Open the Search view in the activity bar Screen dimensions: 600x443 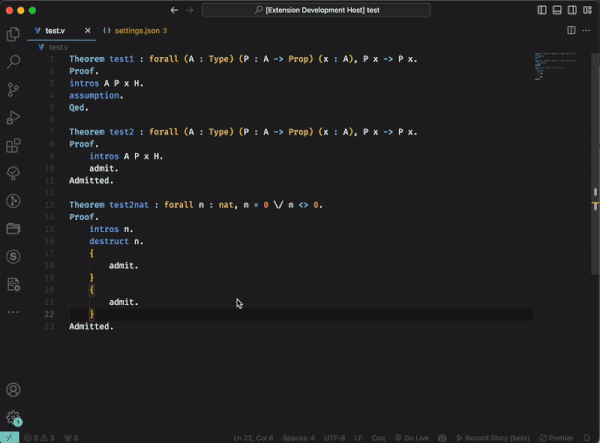13,62
